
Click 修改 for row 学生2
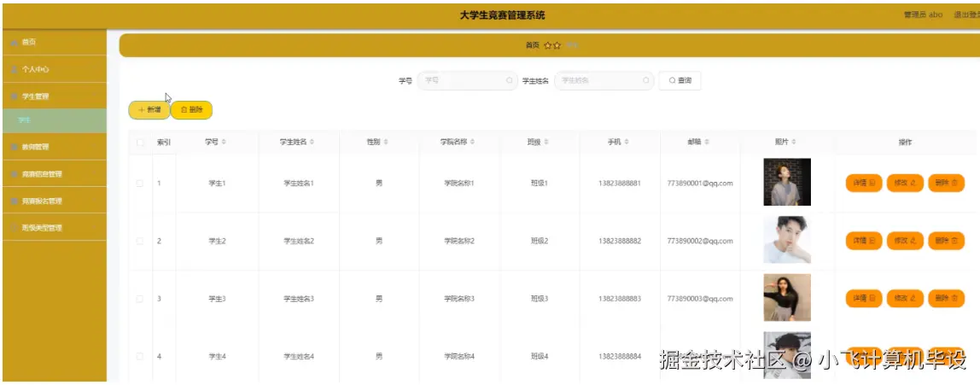905,241
